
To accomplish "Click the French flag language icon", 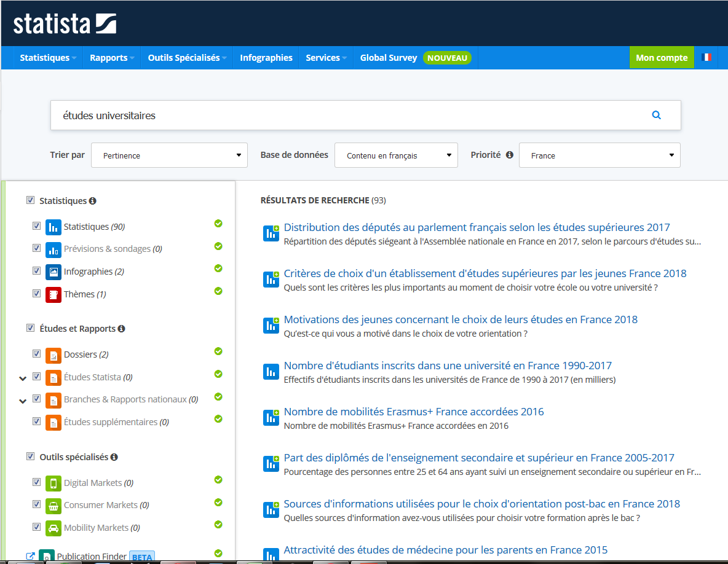I will [706, 58].
